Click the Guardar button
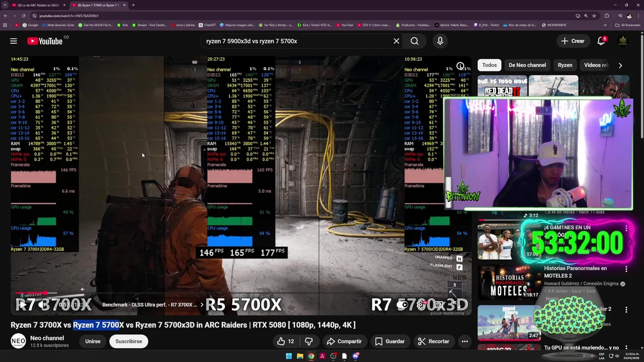Image resolution: width=644 pixels, height=362 pixels. click(390, 341)
